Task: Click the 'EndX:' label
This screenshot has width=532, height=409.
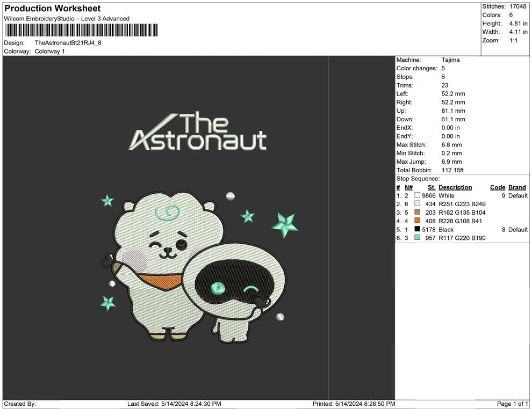Action: (x=405, y=128)
